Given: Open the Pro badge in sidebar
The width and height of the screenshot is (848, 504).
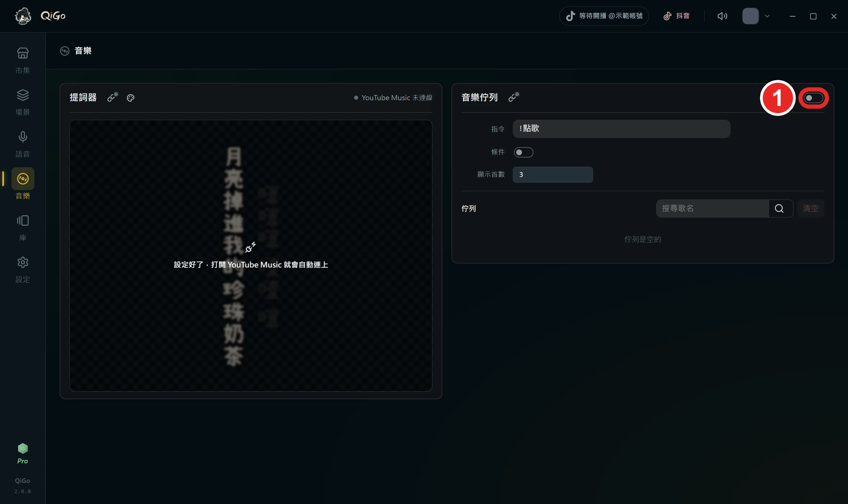Looking at the screenshot, I should [x=23, y=454].
